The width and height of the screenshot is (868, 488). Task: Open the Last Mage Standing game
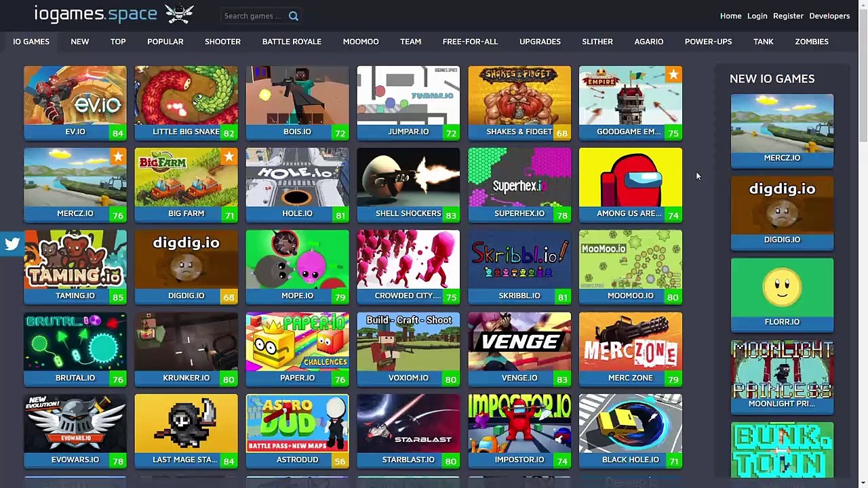[x=186, y=431]
